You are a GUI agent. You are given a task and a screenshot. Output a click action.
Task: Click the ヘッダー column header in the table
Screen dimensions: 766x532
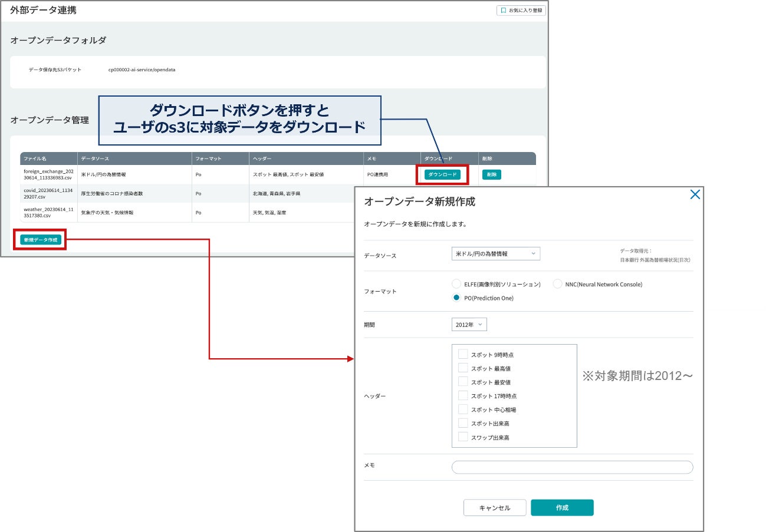pos(306,158)
